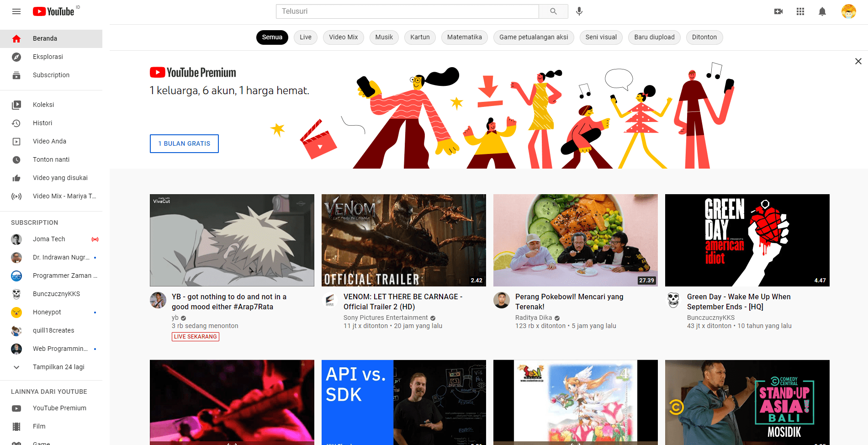This screenshot has height=445, width=868.
Task: Open Web Programmin... channel
Action: pyautogui.click(x=51, y=349)
